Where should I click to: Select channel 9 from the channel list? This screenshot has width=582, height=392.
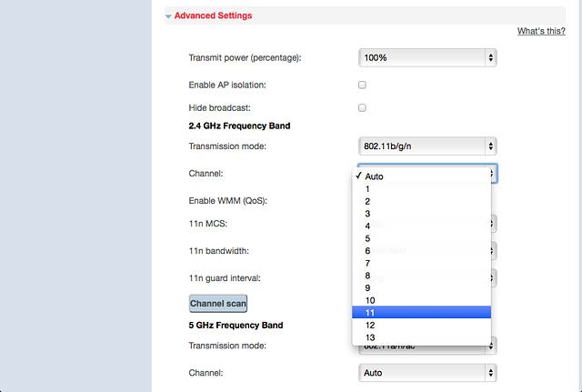pyautogui.click(x=421, y=288)
